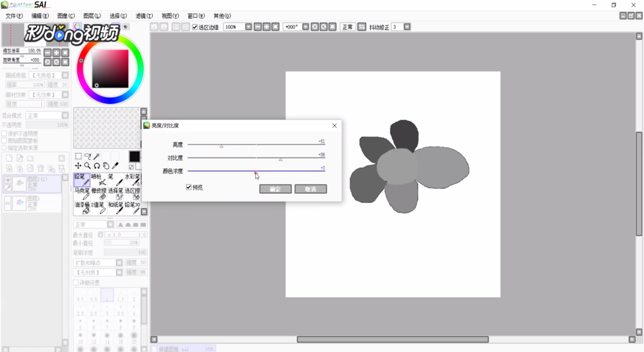
Task: Toggle the 选区边缘 checkbox
Action: (x=195, y=27)
